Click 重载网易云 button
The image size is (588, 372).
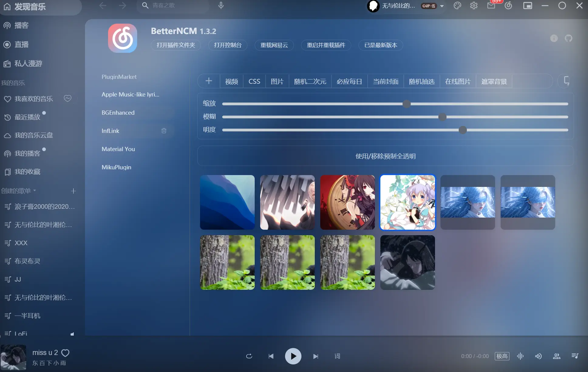274,45
